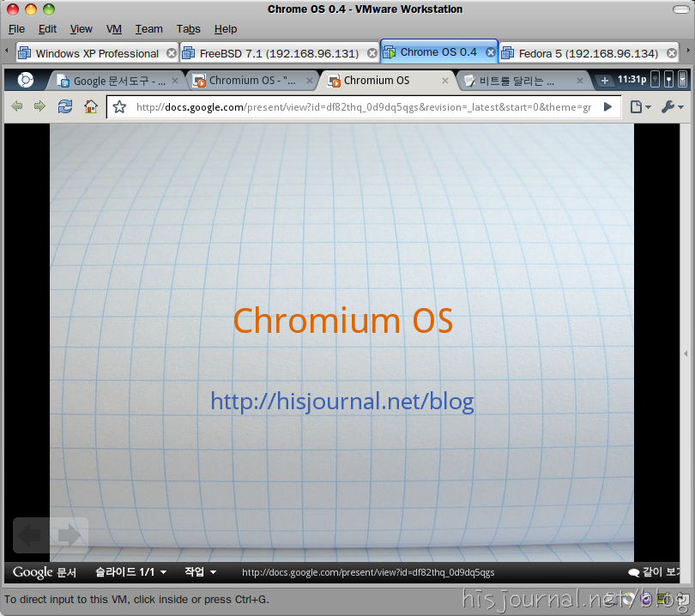Open the wrench settings menu
This screenshot has width=695, height=616.
pos(673,106)
